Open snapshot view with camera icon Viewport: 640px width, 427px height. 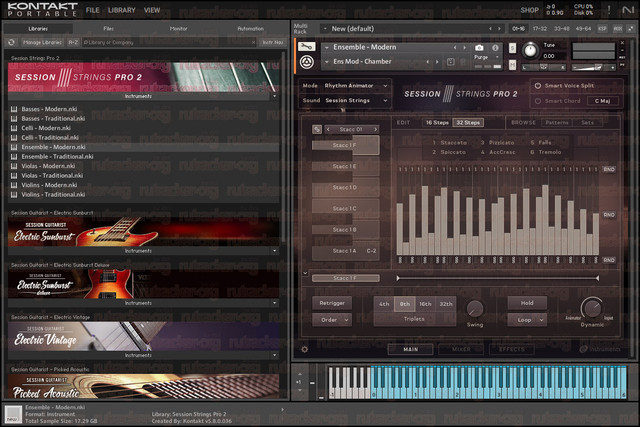(x=479, y=48)
